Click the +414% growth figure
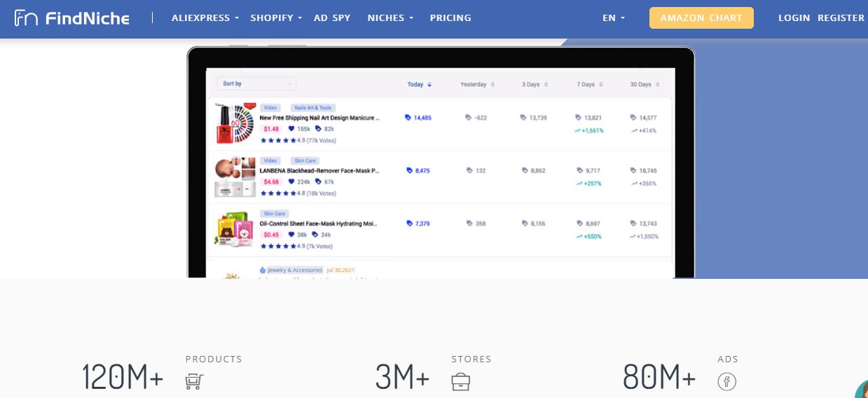Viewport: 868px width, 398px height. pyautogui.click(x=644, y=130)
